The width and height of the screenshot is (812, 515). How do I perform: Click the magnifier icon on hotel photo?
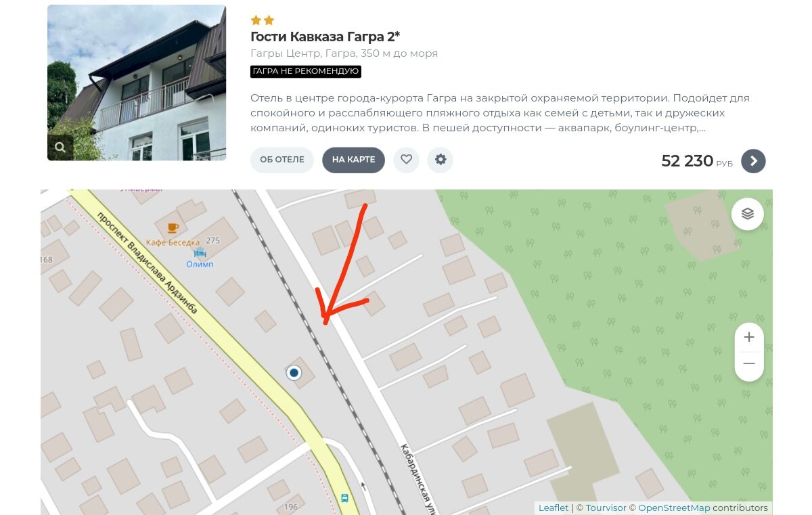[60, 147]
